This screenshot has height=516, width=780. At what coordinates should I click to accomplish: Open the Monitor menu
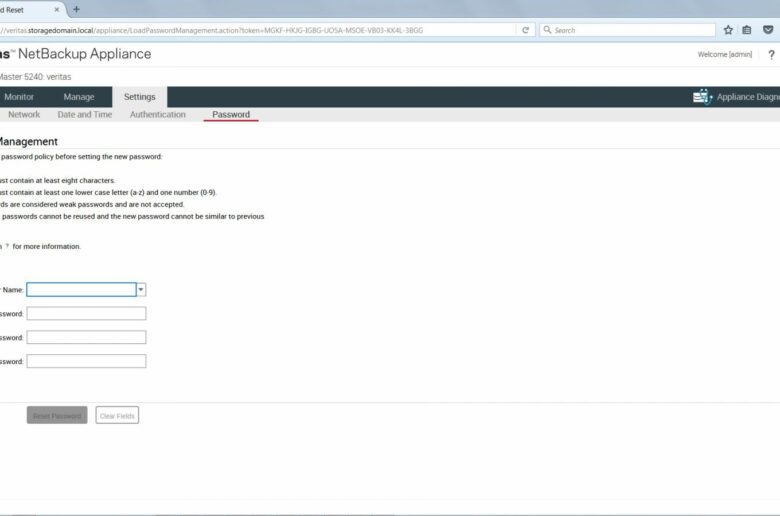pyautogui.click(x=19, y=97)
